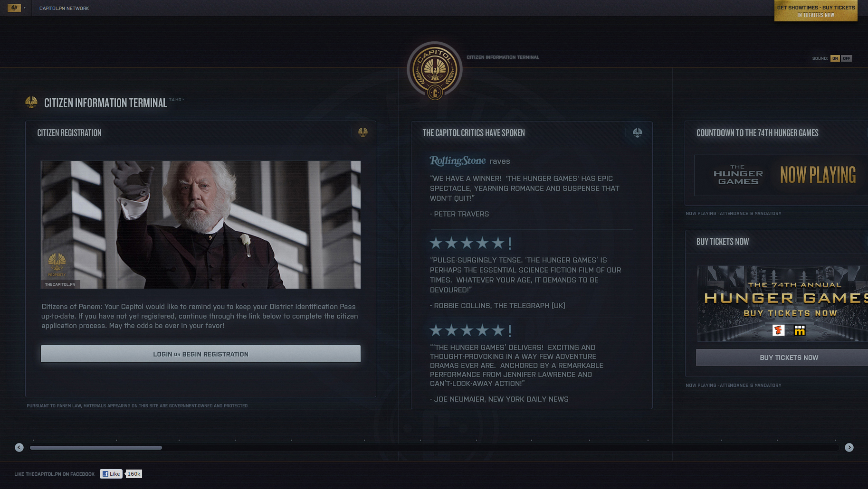868x489 pixels.
Task: Click Citizen Information Terminal label beside the seal
Action: pyautogui.click(x=503, y=57)
